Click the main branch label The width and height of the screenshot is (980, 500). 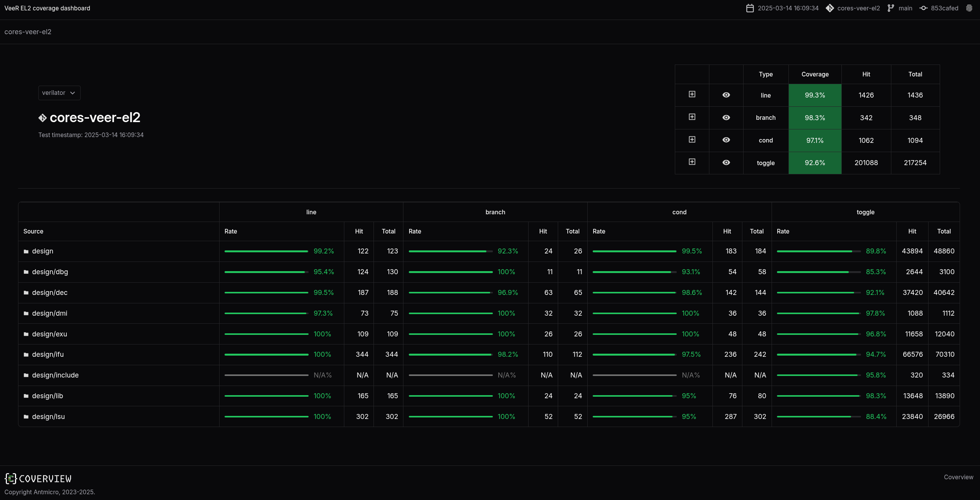(905, 8)
